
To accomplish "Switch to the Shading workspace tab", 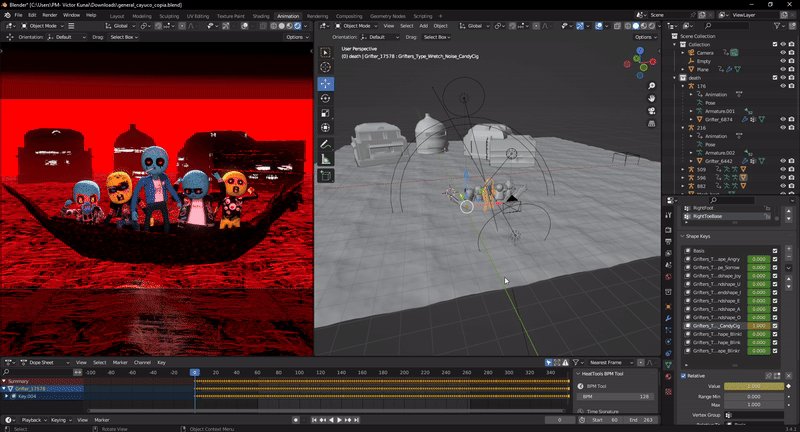I will (261, 16).
